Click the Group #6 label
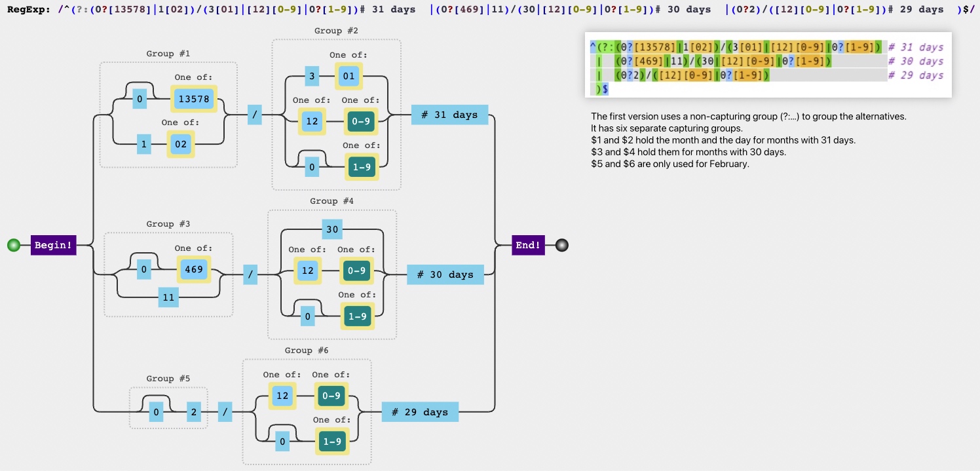Viewport: 980px width, 471px height. point(307,350)
